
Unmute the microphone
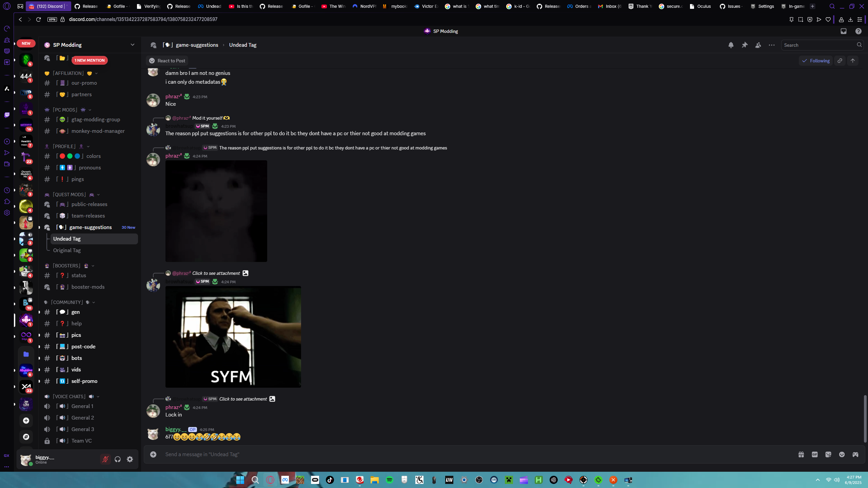(x=105, y=459)
